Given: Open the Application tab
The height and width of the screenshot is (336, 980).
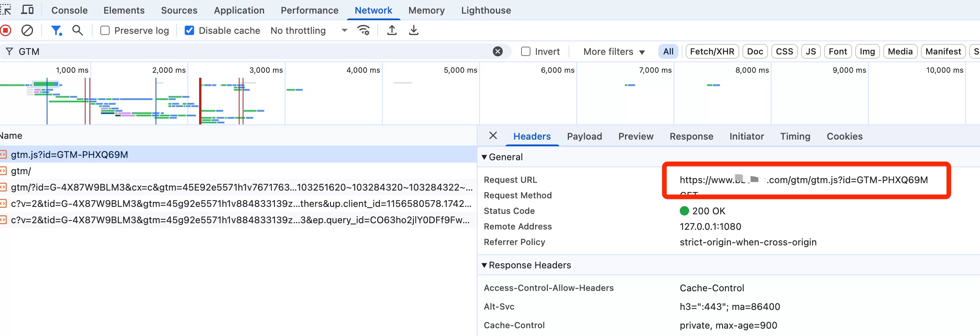Looking at the screenshot, I should point(239,10).
